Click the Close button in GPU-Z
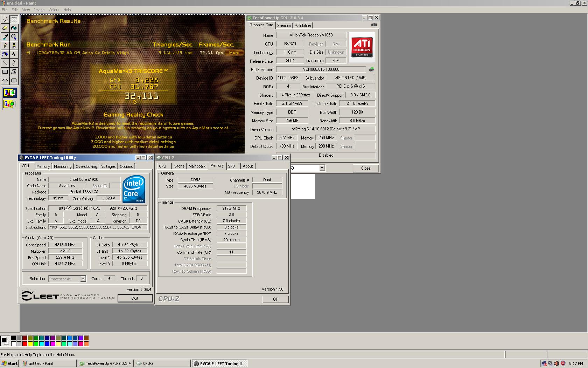Image resolution: width=588 pixels, height=368 pixels. pos(366,168)
